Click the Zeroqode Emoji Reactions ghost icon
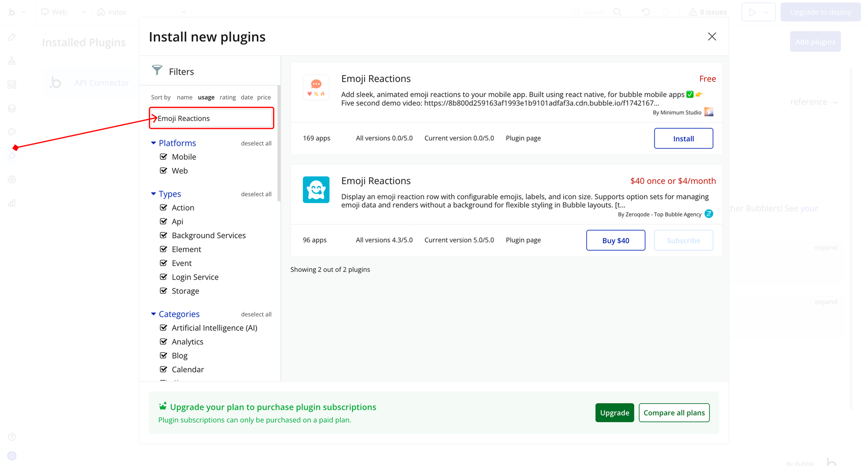868x471 pixels. [316, 190]
